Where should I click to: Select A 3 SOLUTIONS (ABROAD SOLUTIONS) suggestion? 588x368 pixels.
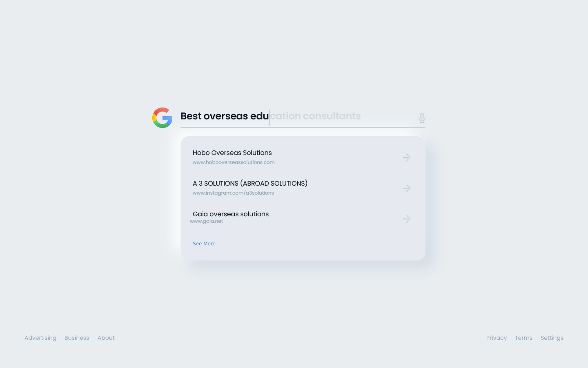click(250, 183)
